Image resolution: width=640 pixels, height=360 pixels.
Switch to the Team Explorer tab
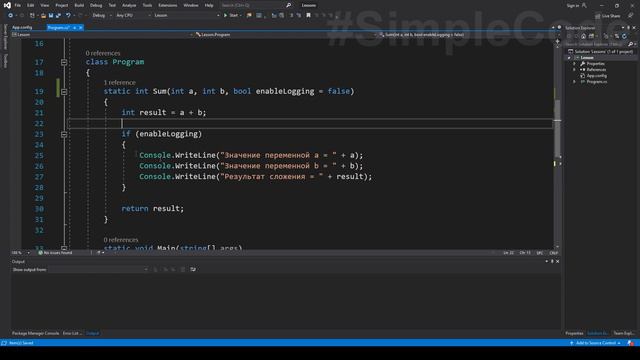[624, 333]
